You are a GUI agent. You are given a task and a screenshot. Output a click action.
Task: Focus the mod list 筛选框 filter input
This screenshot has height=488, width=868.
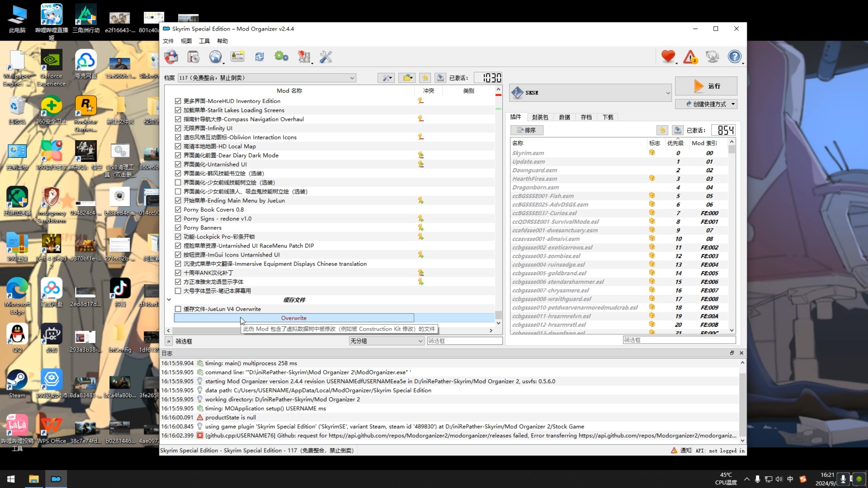[465, 341]
